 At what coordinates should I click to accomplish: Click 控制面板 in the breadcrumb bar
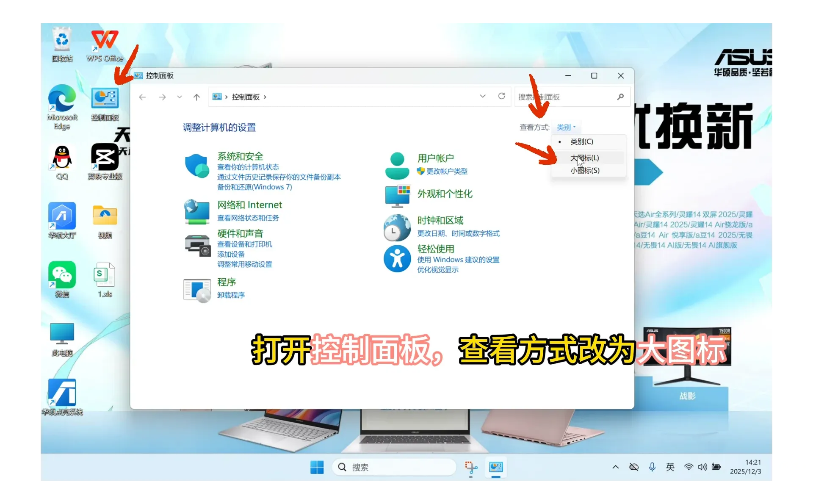(x=246, y=97)
